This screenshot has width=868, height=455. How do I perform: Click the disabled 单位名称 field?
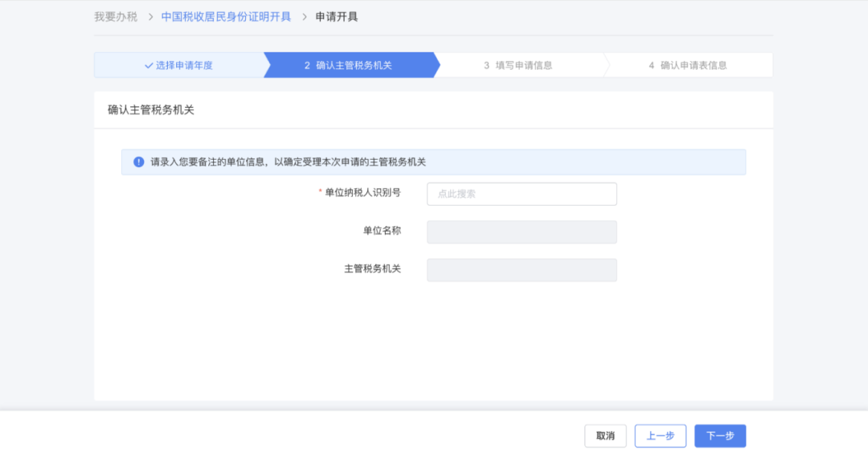(522, 232)
